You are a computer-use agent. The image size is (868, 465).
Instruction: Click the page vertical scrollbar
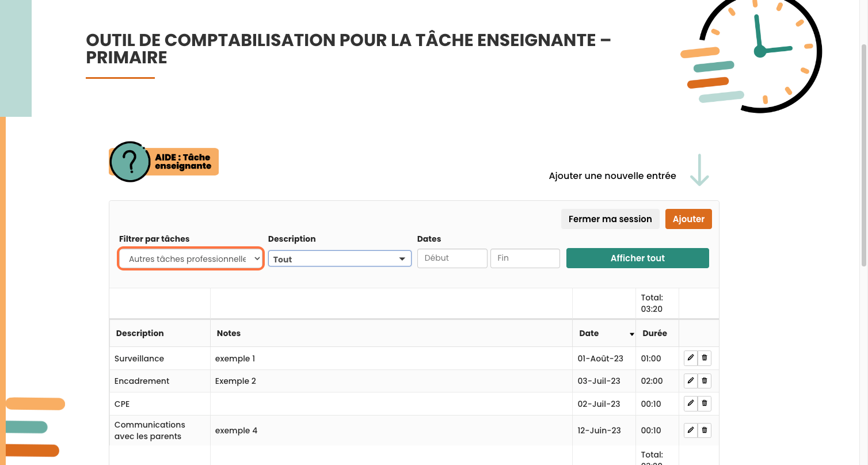click(x=863, y=155)
